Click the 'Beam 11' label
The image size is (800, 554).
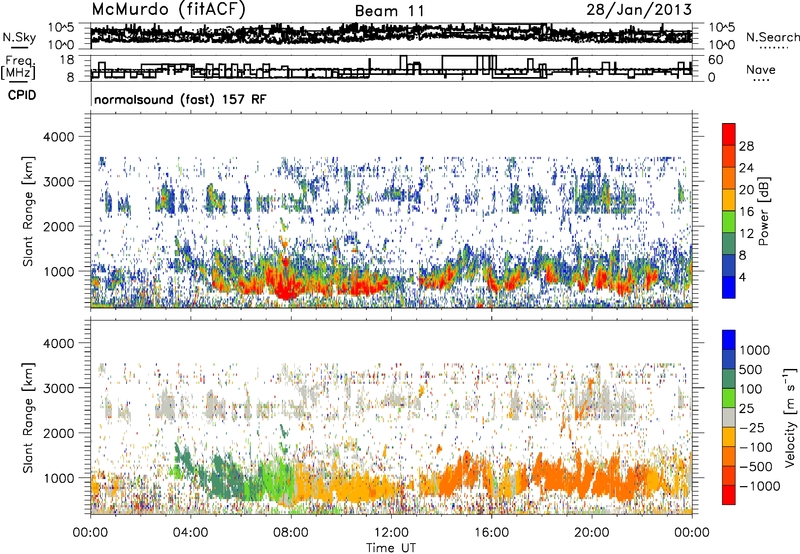[x=390, y=11]
